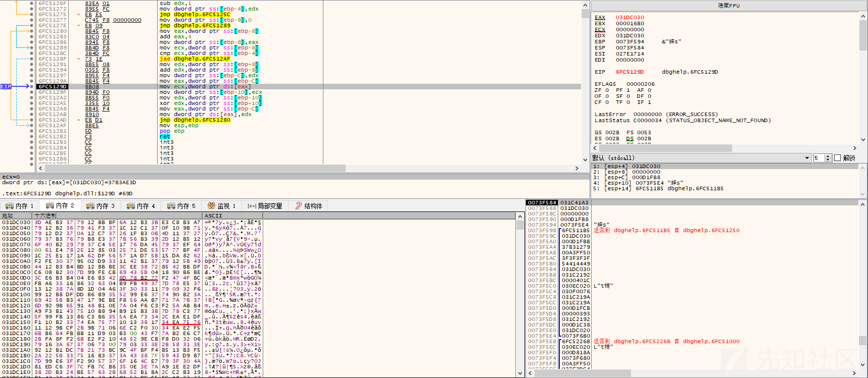Select dump row at address 031DC0D0
The height and width of the screenshot is (378, 868).
tap(258, 278)
